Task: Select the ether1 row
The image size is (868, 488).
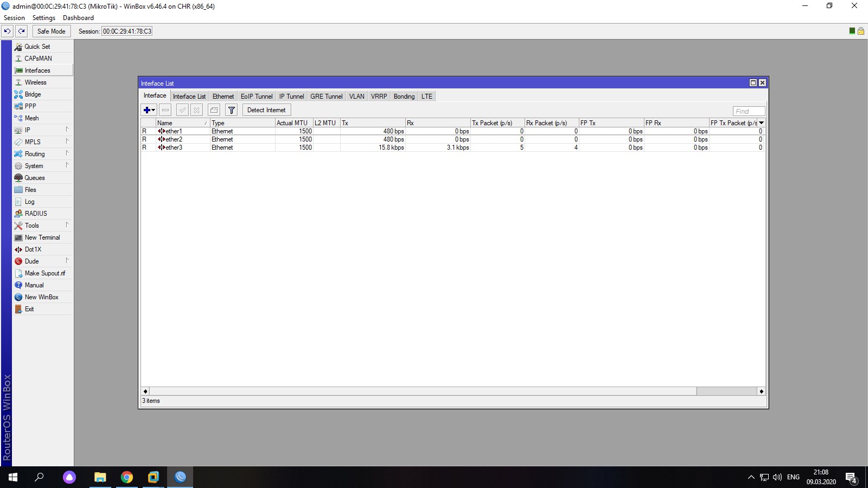Action: (452, 131)
